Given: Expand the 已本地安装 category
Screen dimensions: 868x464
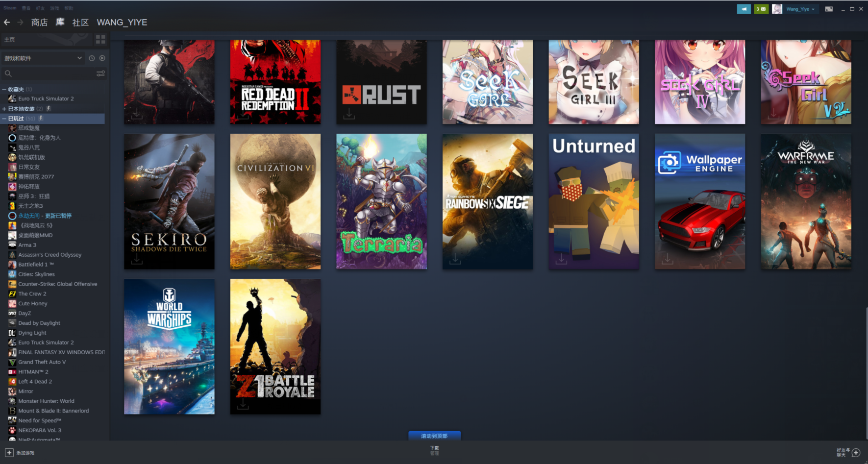Looking at the screenshot, I should point(4,109).
